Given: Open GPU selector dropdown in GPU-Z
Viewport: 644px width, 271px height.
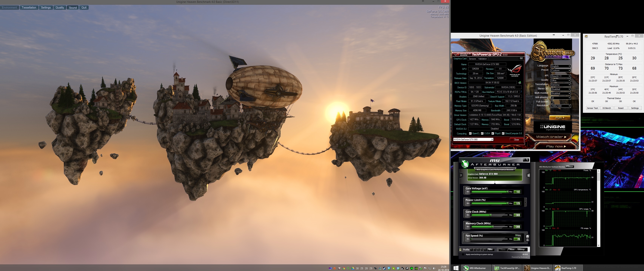Looking at the screenshot, I should click(x=473, y=139).
